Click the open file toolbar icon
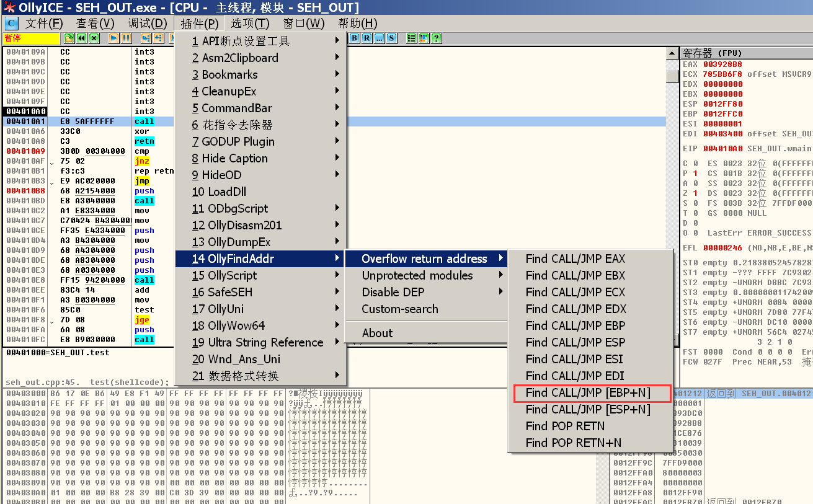Viewport: 813px width, 504px height. [69, 38]
